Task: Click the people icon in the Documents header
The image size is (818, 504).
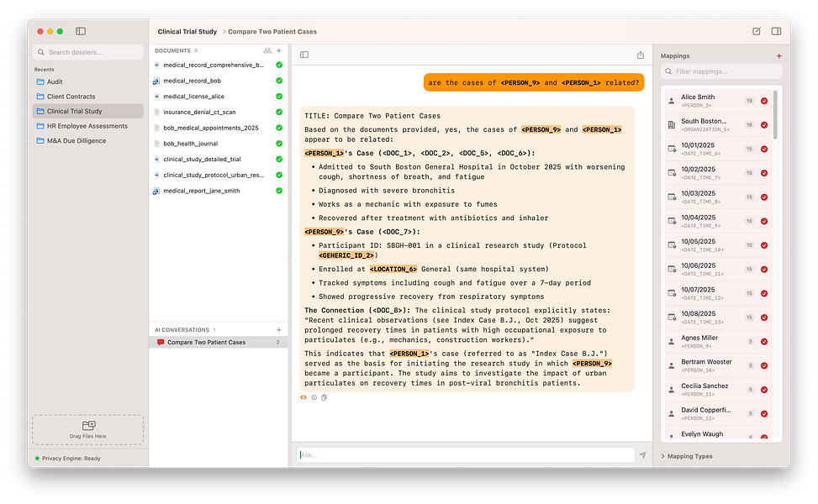Action: tap(267, 50)
